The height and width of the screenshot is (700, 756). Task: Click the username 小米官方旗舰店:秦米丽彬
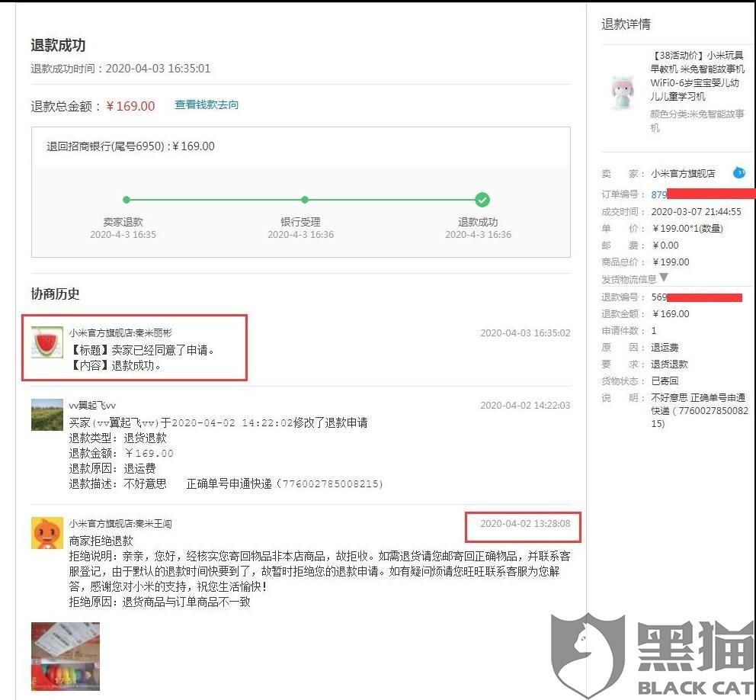[x=120, y=333]
